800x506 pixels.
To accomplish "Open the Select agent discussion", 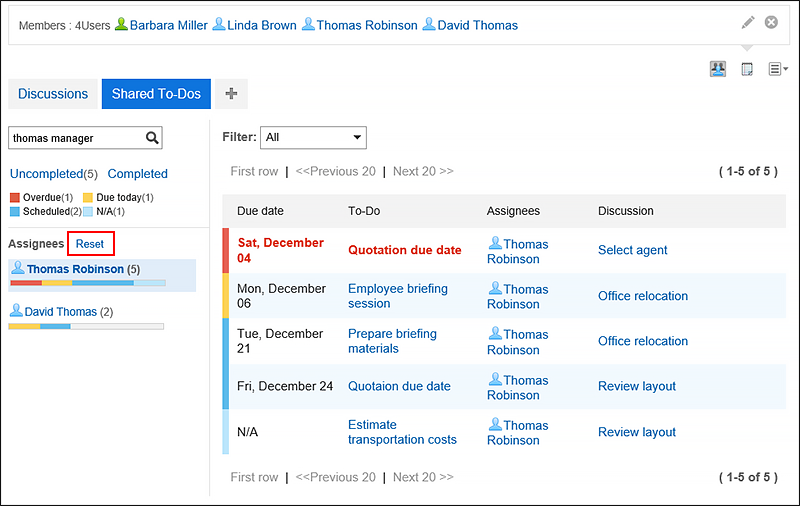I will (633, 250).
